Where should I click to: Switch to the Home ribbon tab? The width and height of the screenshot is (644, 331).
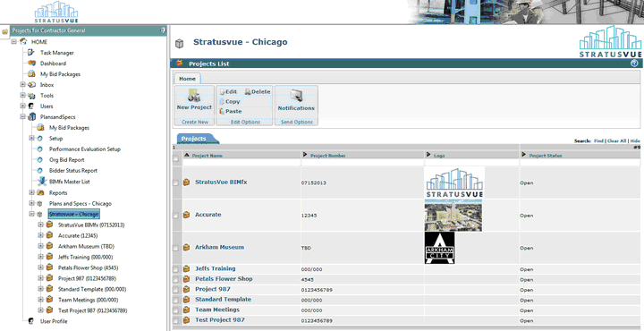click(x=187, y=79)
